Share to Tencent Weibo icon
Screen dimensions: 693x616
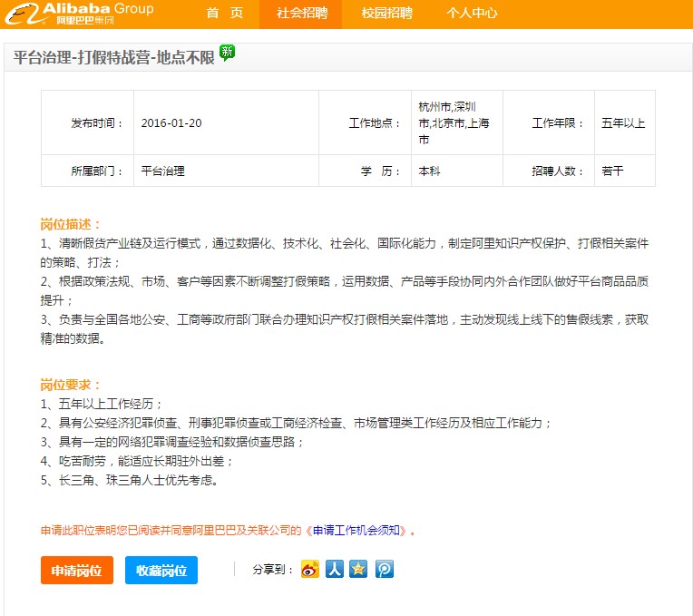tap(385, 569)
